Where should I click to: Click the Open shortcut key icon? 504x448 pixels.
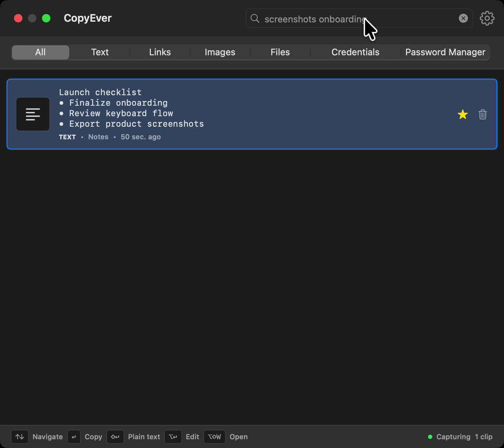215,437
